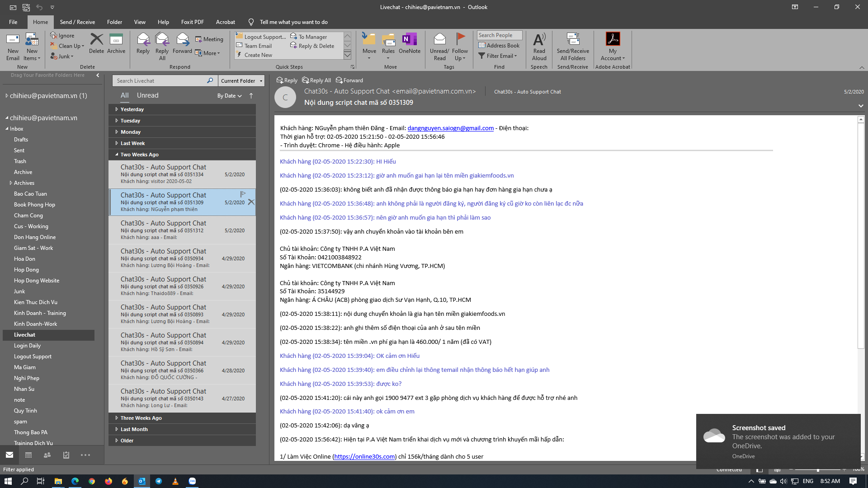
Task: Expand the Archives folder
Action: [11, 183]
